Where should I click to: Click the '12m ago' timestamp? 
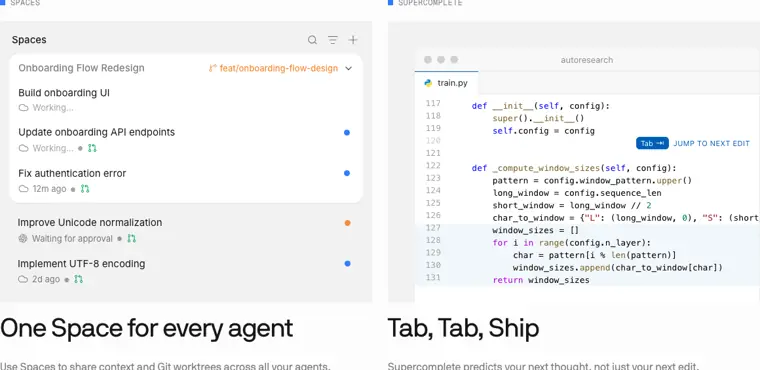pyautogui.click(x=49, y=189)
